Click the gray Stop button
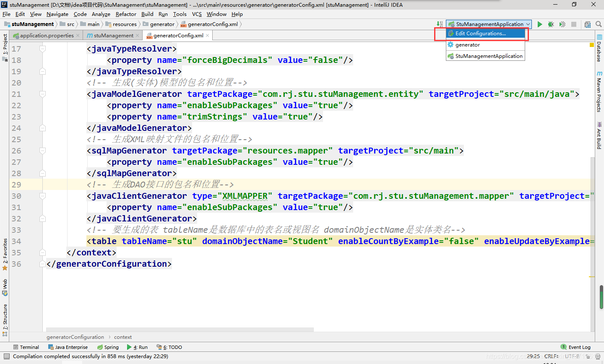 point(574,24)
